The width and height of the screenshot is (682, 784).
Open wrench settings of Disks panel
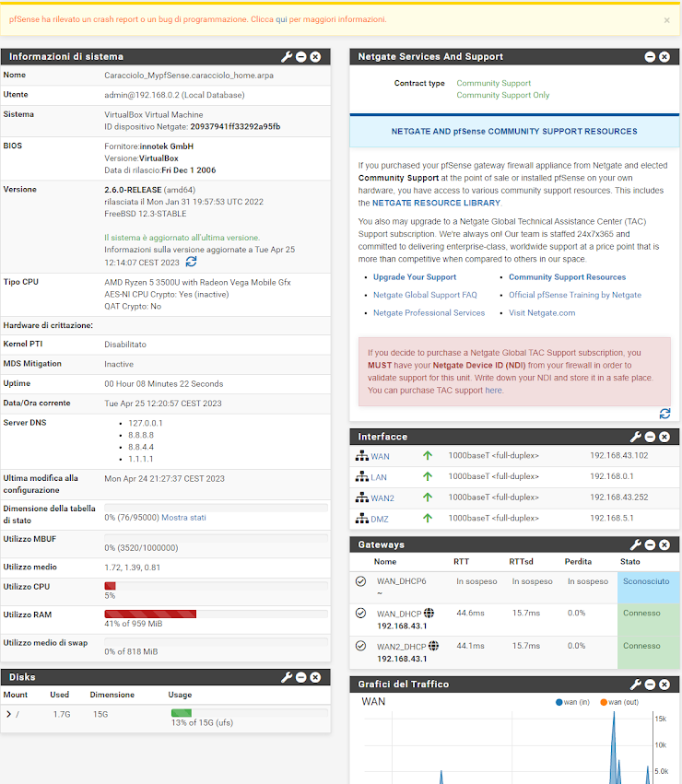pyautogui.click(x=287, y=677)
